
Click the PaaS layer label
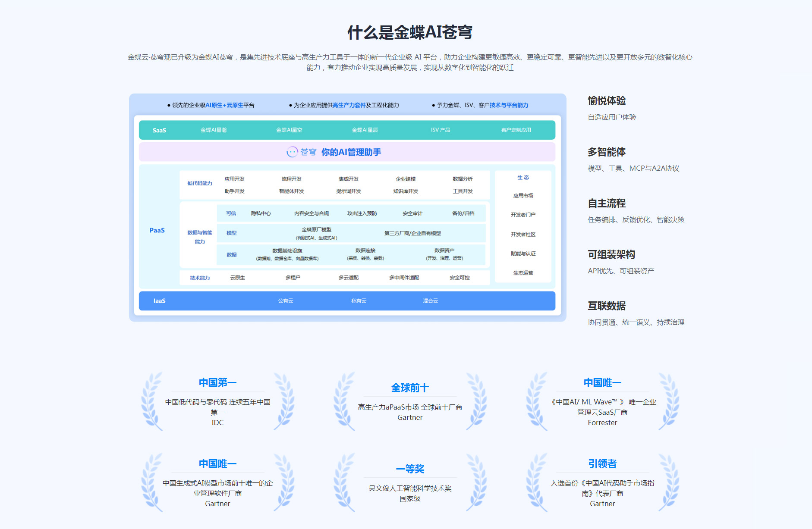(x=157, y=230)
